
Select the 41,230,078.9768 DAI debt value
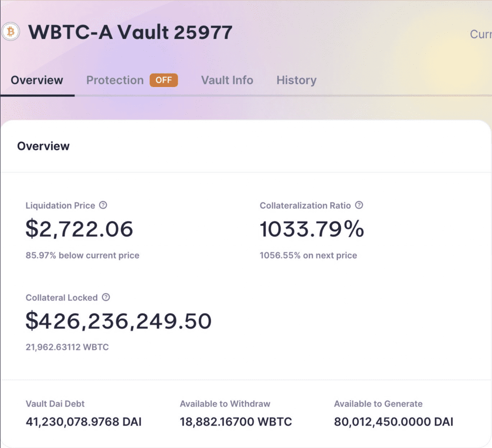click(x=84, y=422)
